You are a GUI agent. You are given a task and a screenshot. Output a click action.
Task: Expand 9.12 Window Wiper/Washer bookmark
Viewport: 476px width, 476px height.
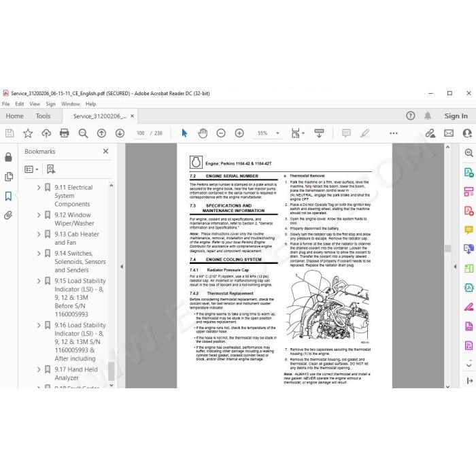39,215
